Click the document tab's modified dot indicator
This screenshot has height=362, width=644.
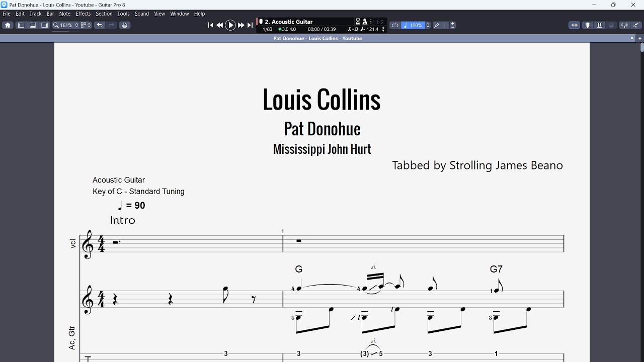click(632, 38)
